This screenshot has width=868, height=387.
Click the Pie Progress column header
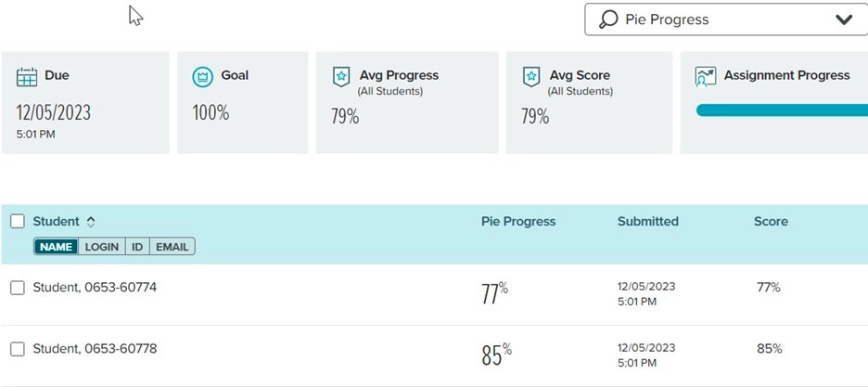click(x=518, y=222)
